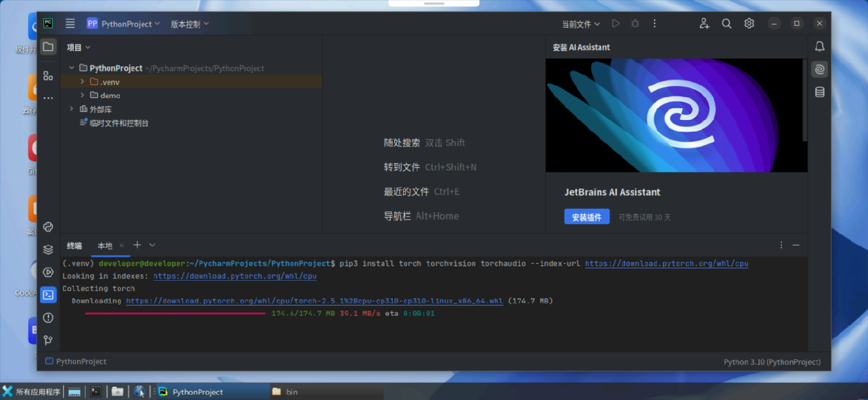868x400 pixels.
Task: Expand the 外部库 node
Action: tap(72, 109)
